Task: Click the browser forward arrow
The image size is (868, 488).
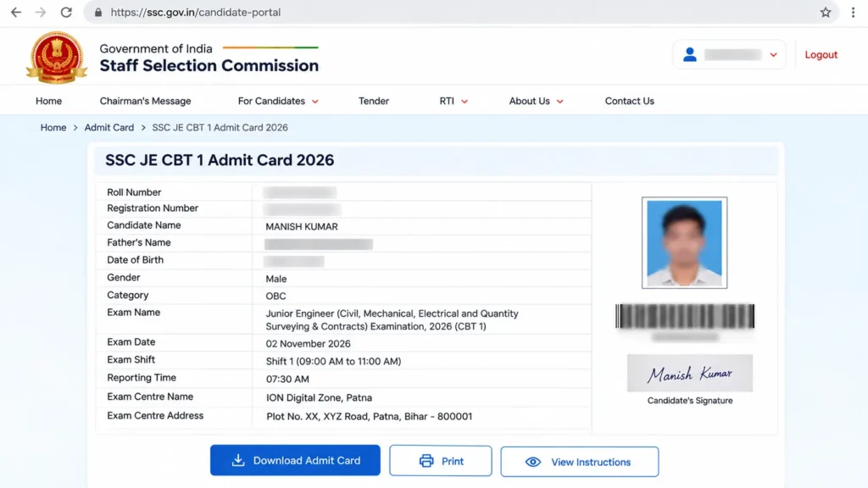Action: pyautogui.click(x=41, y=12)
